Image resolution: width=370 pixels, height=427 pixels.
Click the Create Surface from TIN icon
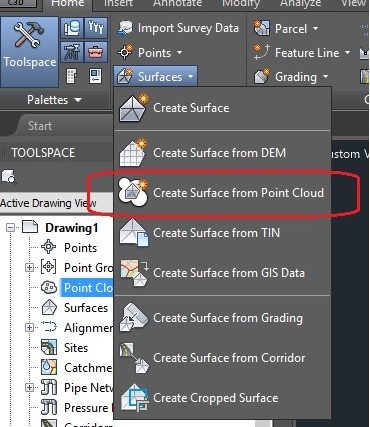point(134,233)
